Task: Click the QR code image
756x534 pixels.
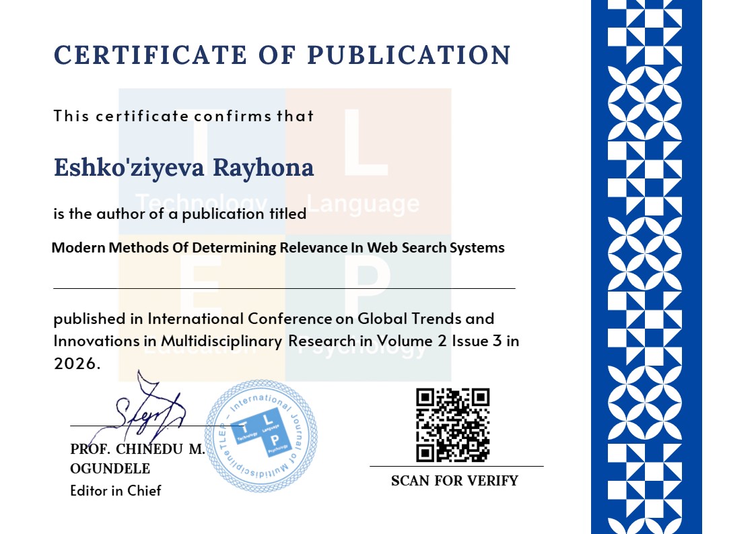Action: coord(452,425)
